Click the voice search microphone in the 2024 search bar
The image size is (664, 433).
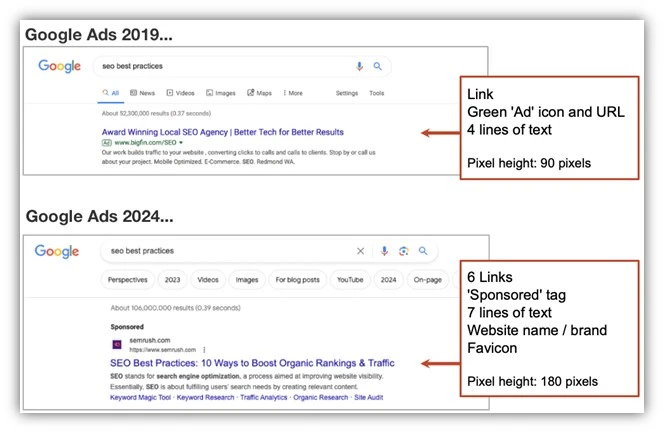point(383,251)
